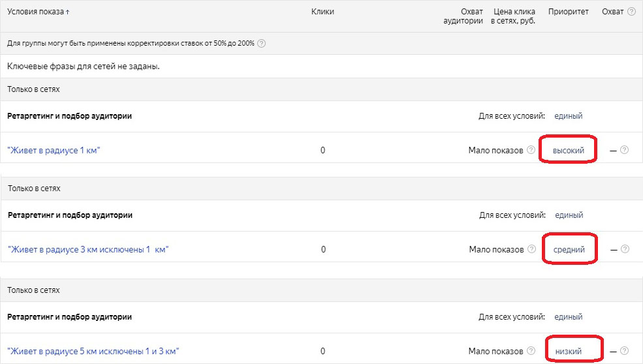Image resolution: width=643 pixels, height=364 pixels.
Task: Click reach help icon in 5 км row
Action: coord(625,351)
